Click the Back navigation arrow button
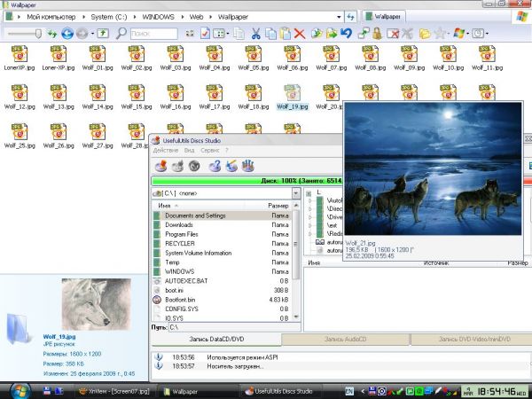Viewport: 532px width, 399px height. (67, 34)
